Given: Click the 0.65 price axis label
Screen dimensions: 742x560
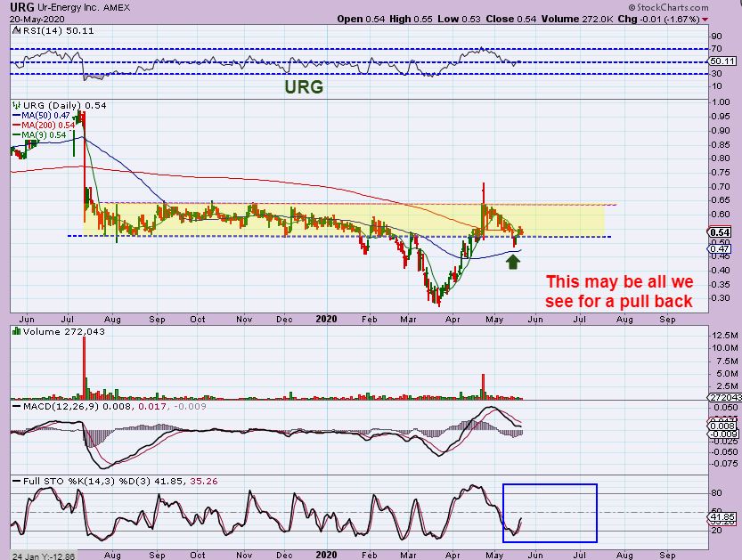Looking at the screenshot, I should tap(721, 200).
